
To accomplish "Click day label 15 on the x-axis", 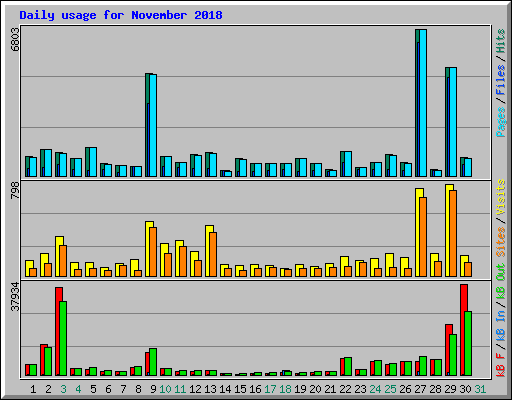I will tap(240, 389).
